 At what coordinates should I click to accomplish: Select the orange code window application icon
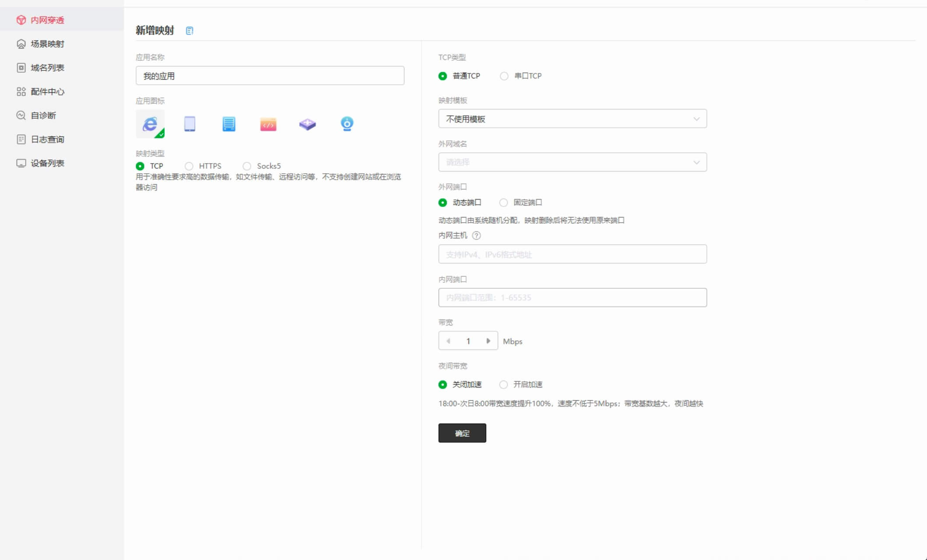coord(268,124)
